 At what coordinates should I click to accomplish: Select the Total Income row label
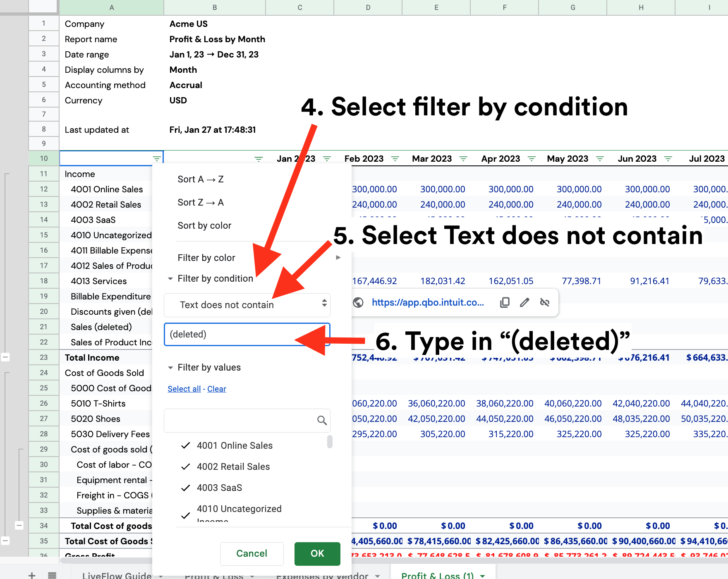[92, 358]
